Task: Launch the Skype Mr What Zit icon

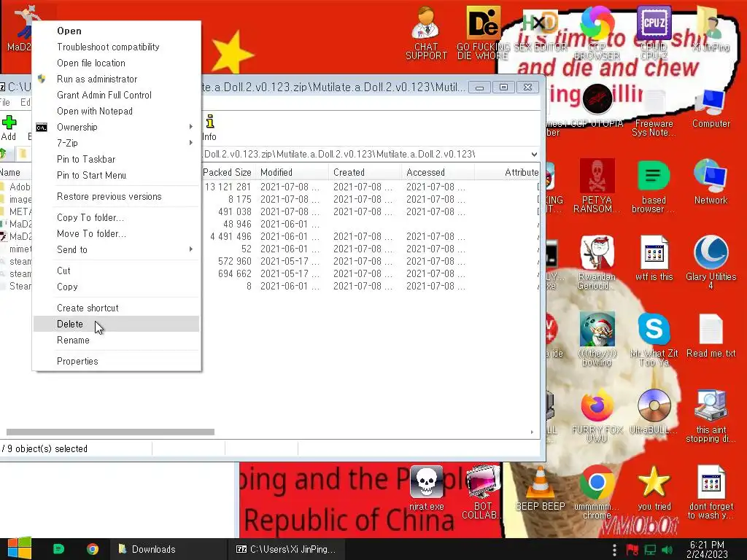Action: pos(654,339)
